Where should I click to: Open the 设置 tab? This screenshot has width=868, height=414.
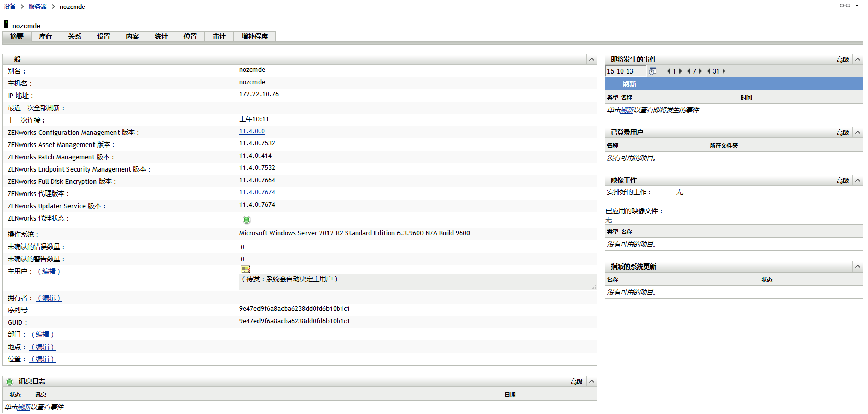(x=104, y=36)
